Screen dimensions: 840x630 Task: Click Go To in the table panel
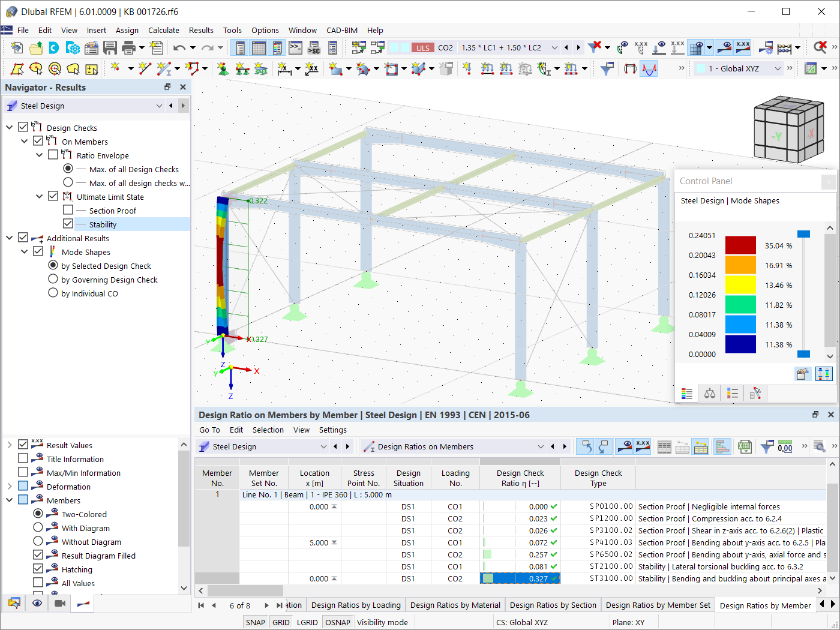click(209, 430)
